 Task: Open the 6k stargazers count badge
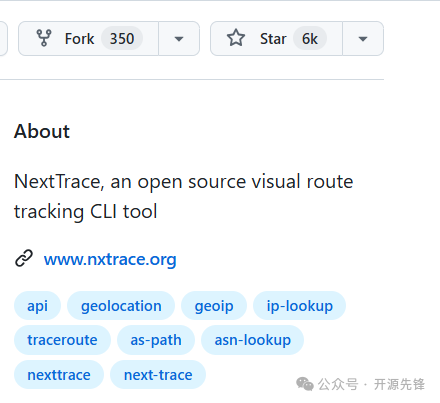[x=310, y=39]
